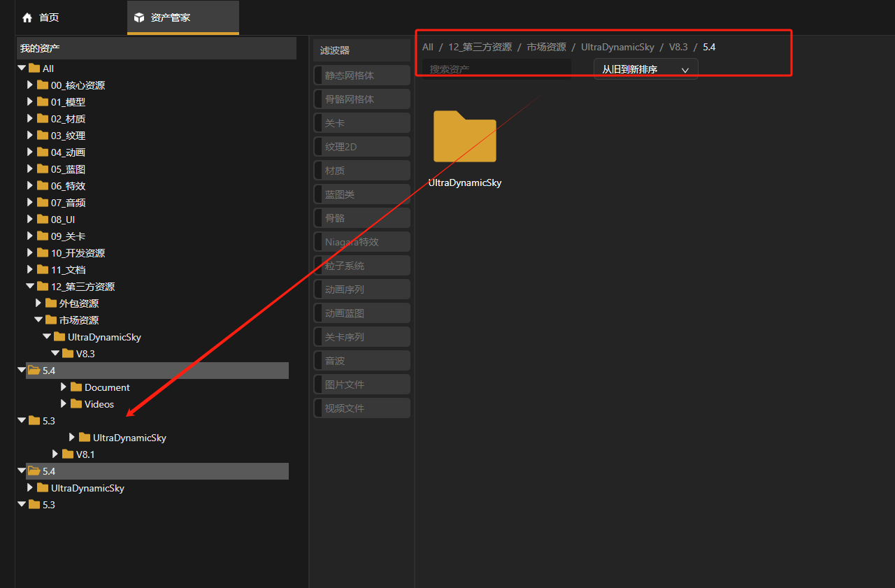Go to UltraDynamicSky in the breadcrumb path
Viewport: 895px width, 588px height.
pyautogui.click(x=617, y=47)
